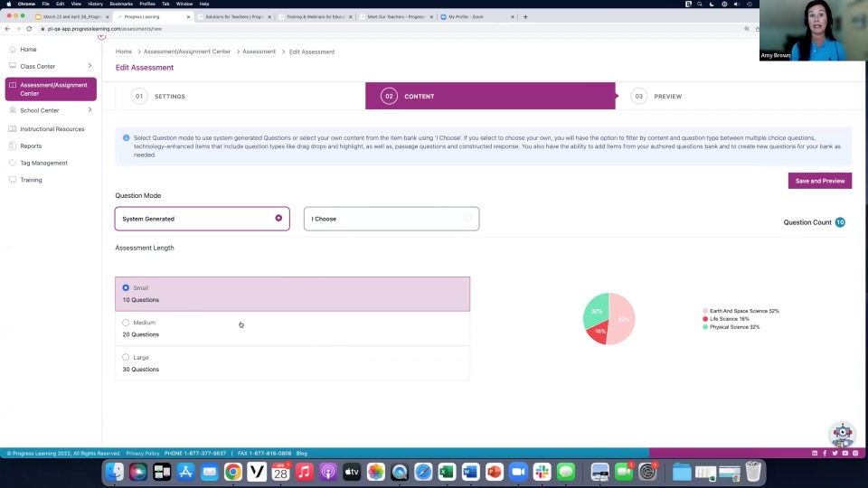
Task: Click the Life Science 16% legend entry
Action: click(726, 319)
